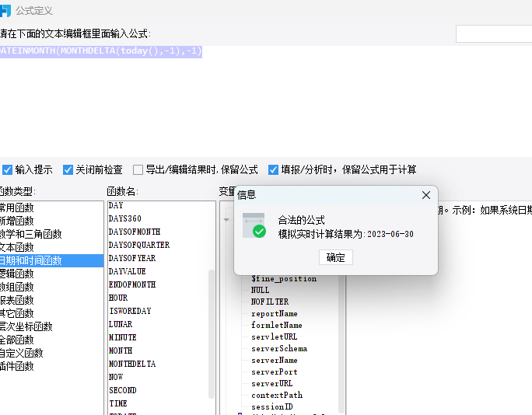Select 报表函数 category
The width and height of the screenshot is (532, 415).
51,300
